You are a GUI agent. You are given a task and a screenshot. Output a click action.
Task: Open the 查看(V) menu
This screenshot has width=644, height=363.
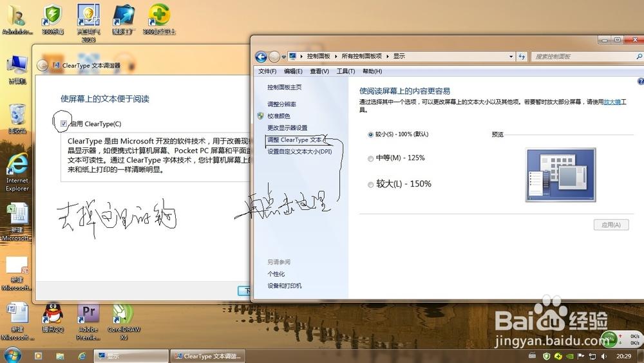tap(319, 71)
